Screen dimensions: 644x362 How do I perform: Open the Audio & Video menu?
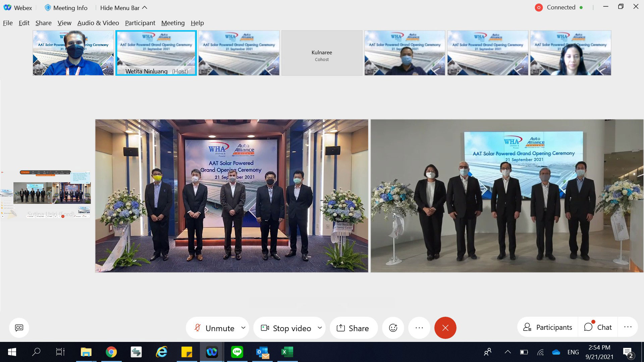[98, 23]
